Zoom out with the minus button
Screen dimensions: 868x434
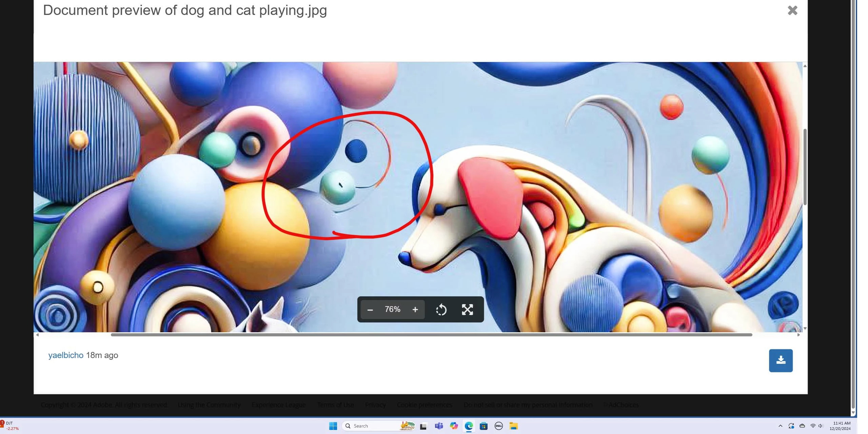tap(370, 310)
